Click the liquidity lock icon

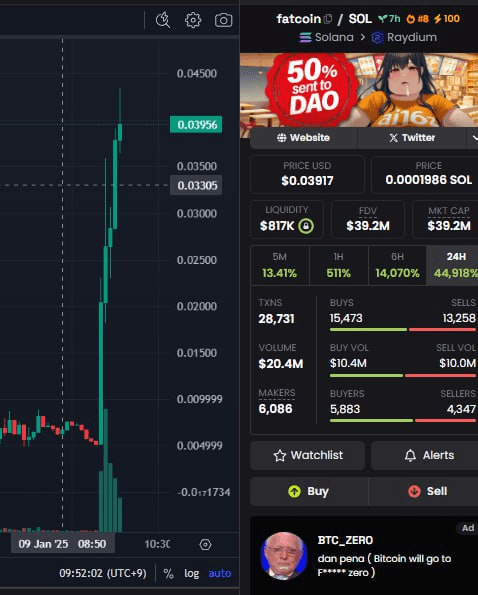pyautogui.click(x=306, y=226)
